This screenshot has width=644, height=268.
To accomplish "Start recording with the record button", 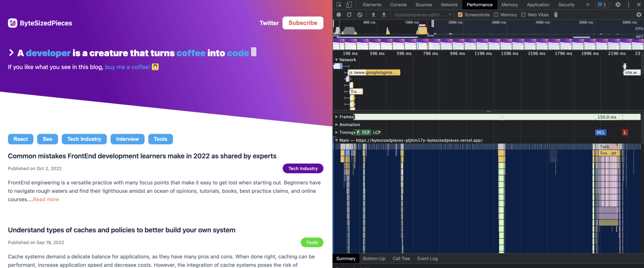I will 339,15.
